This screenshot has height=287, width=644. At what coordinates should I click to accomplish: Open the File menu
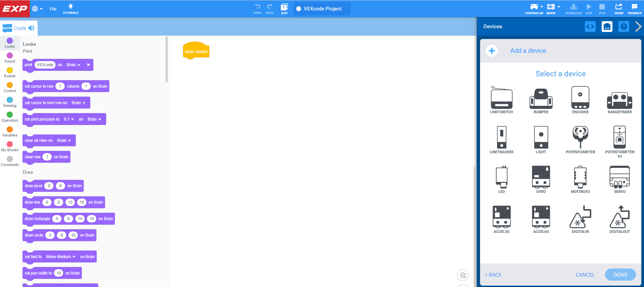(x=53, y=9)
